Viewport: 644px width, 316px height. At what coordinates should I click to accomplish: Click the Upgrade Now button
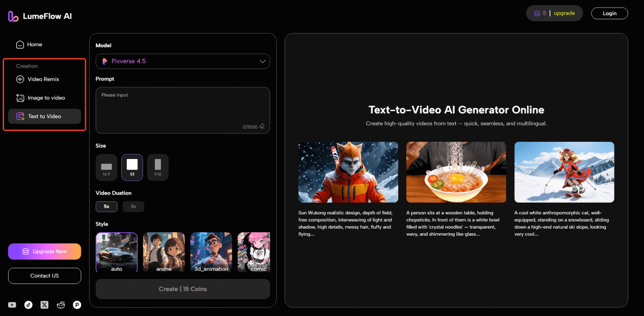[44, 251]
